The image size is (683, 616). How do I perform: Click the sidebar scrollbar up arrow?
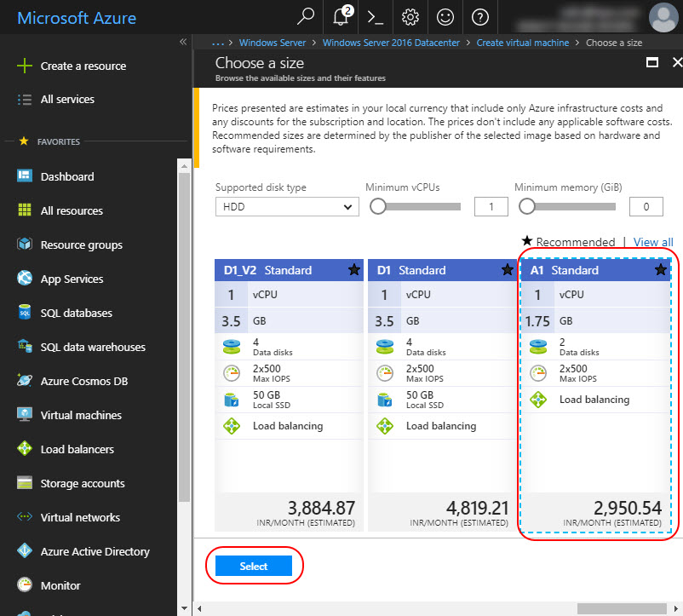(x=184, y=166)
